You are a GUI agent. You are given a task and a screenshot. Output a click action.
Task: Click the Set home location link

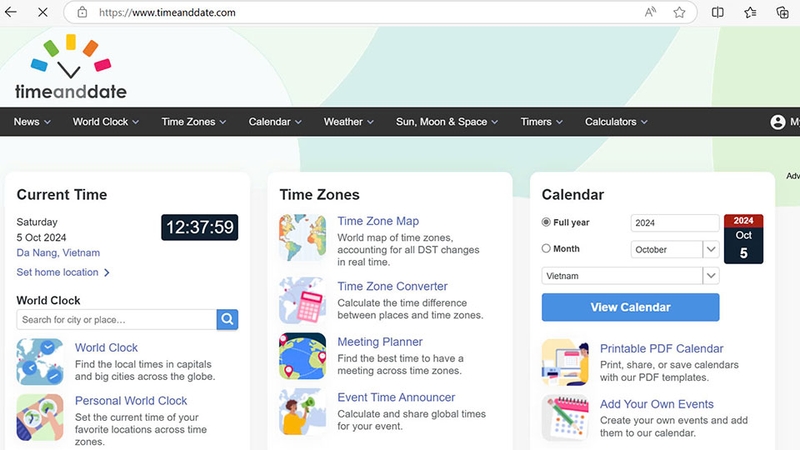tap(57, 272)
